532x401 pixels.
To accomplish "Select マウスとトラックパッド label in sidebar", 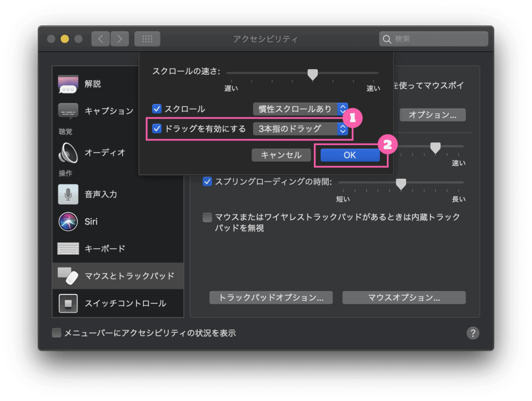I will click(x=129, y=276).
